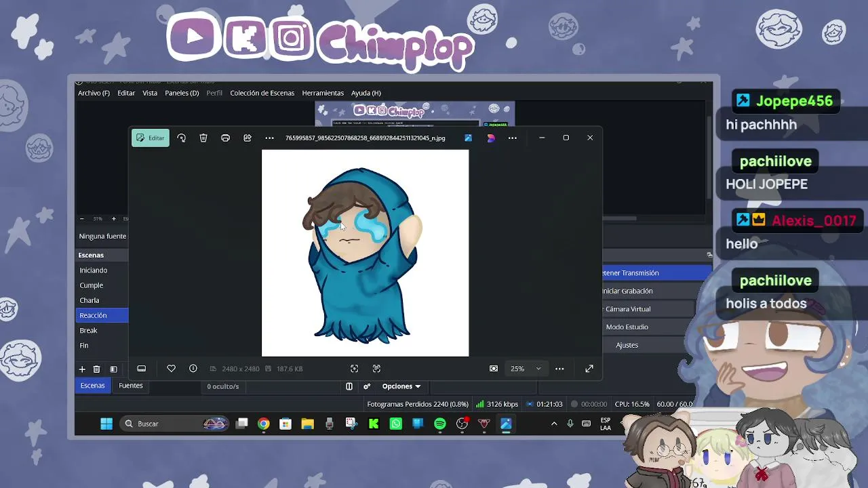The height and width of the screenshot is (488, 868).
Task: Open the Herramientas menu in OBS
Action: pos(323,93)
